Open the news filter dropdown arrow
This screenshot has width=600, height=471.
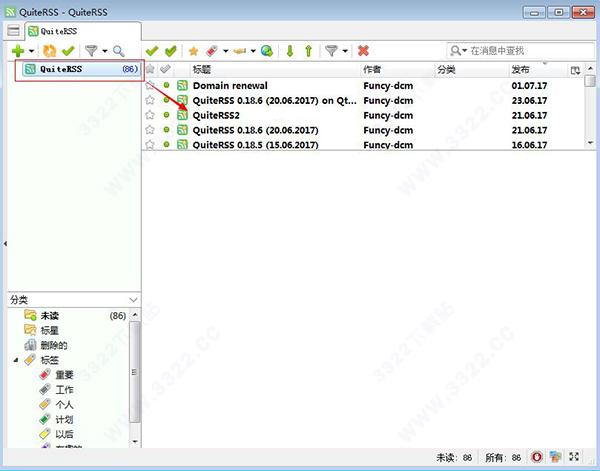click(345, 51)
